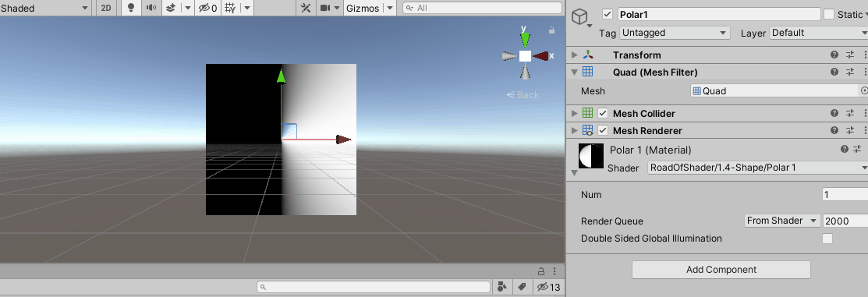868x297 pixels.
Task: Open Transform presets slider icon
Action: 850,55
